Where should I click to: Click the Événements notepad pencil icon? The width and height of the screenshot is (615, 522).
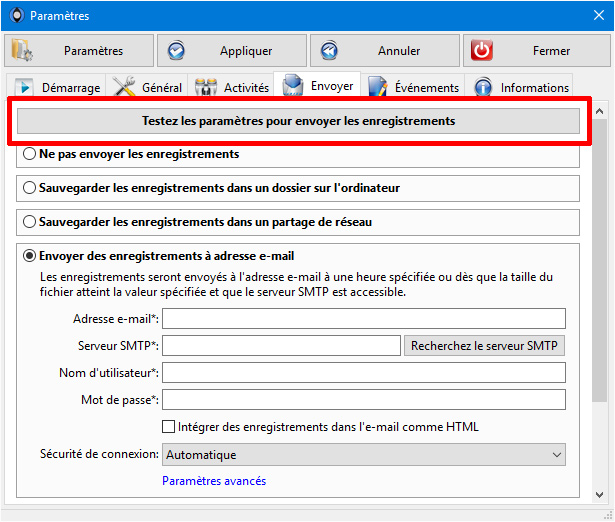coord(378,86)
